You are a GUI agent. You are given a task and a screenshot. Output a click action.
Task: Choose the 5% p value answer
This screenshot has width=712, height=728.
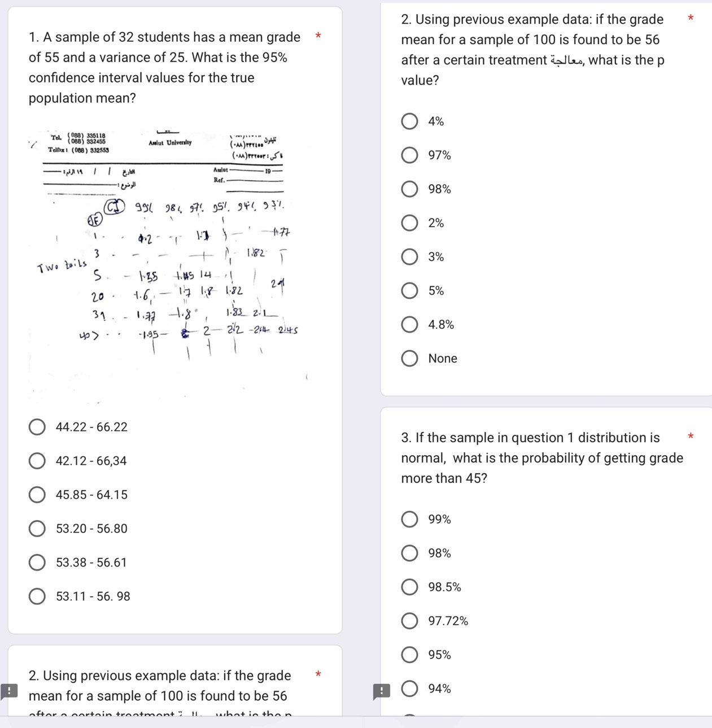click(409, 291)
